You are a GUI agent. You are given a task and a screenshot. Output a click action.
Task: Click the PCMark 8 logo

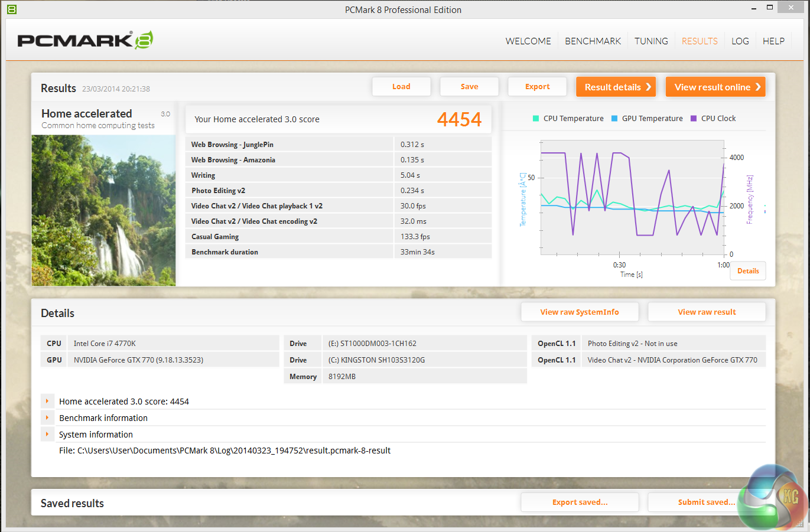pyautogui.click(x=85, y=40)
